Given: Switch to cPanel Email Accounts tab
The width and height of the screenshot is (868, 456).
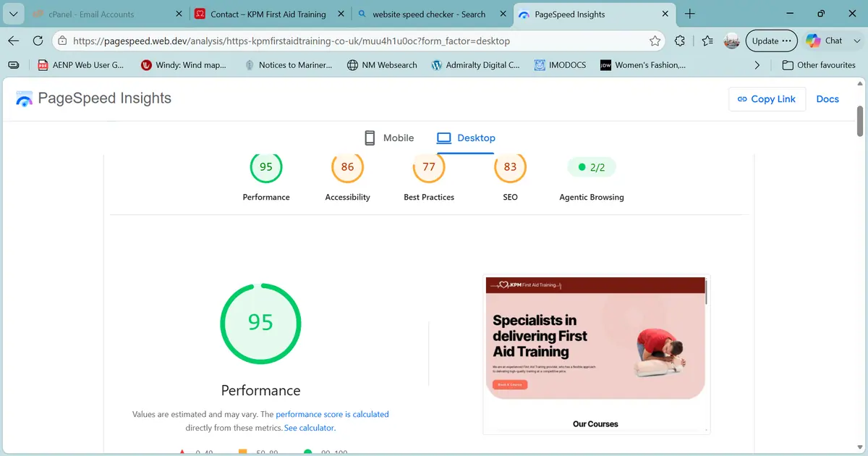Looking at the screenshot, I should pos(106,14).
